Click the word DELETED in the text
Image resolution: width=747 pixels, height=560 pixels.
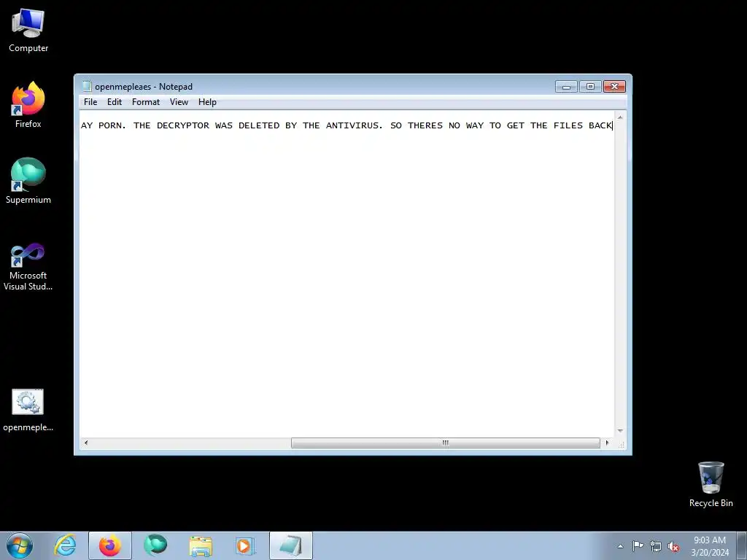click(259, 125)
